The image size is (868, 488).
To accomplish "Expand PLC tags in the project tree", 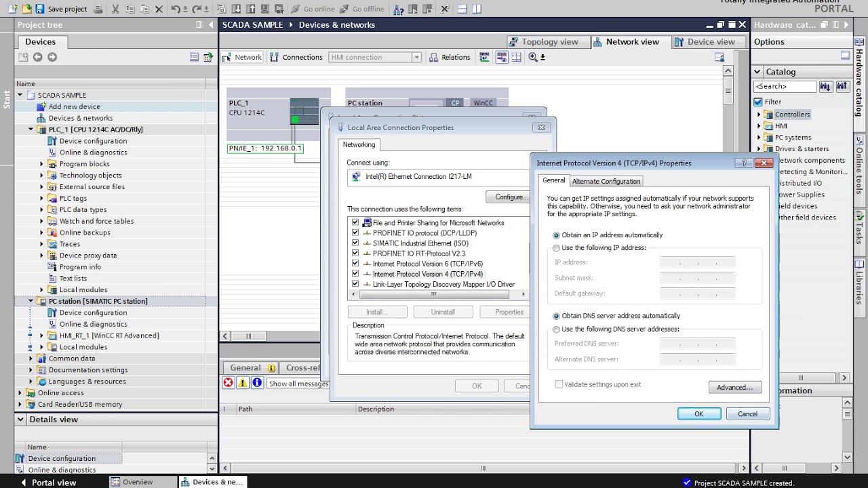I will coord(41,199).
